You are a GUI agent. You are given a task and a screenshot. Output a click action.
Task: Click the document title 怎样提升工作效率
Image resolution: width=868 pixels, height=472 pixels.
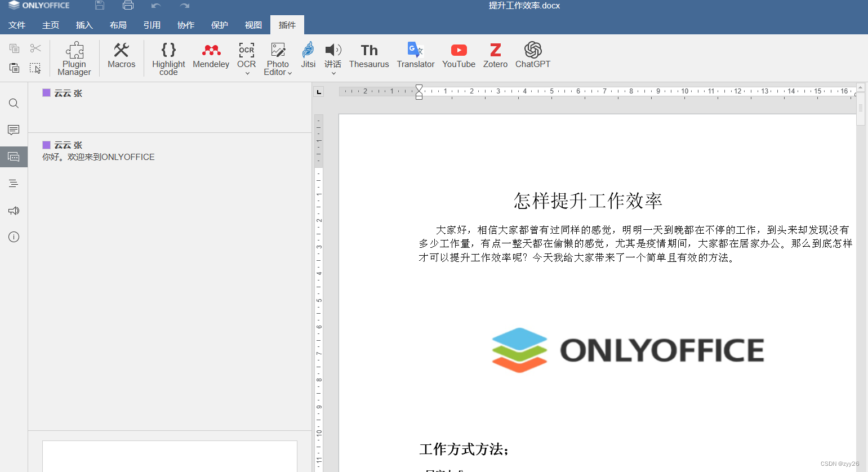[588, 201]
